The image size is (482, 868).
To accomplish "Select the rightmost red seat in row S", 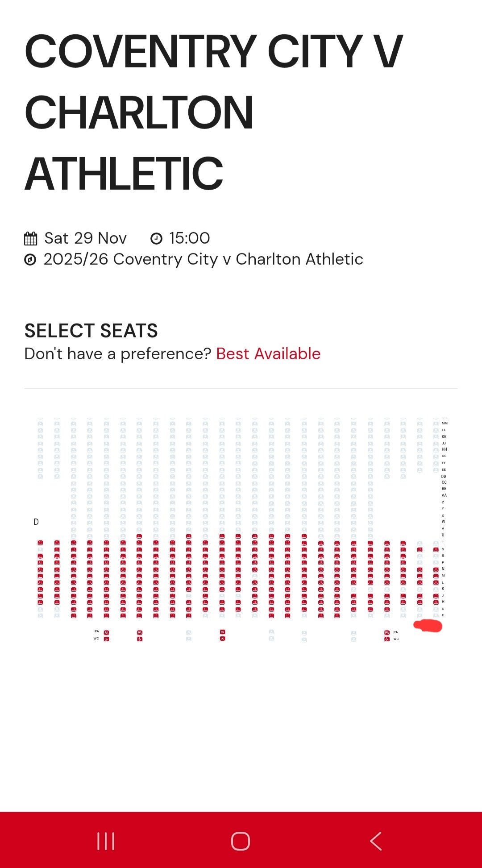I will (436, 549).
